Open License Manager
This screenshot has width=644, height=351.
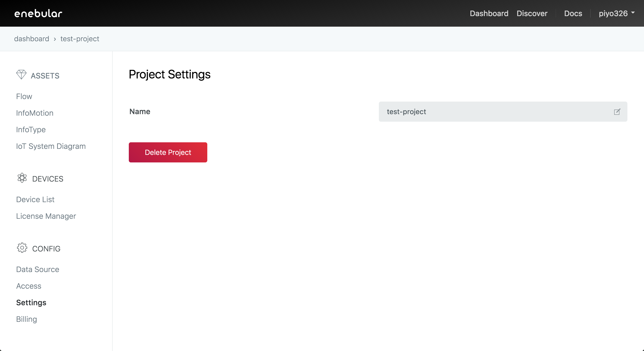coord(46,216)
